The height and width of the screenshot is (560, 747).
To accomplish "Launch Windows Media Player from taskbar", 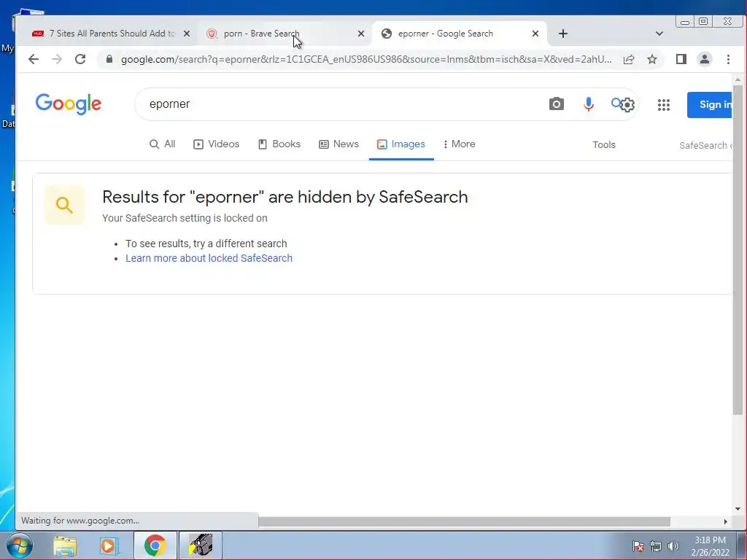I will (x=109, y=545).
